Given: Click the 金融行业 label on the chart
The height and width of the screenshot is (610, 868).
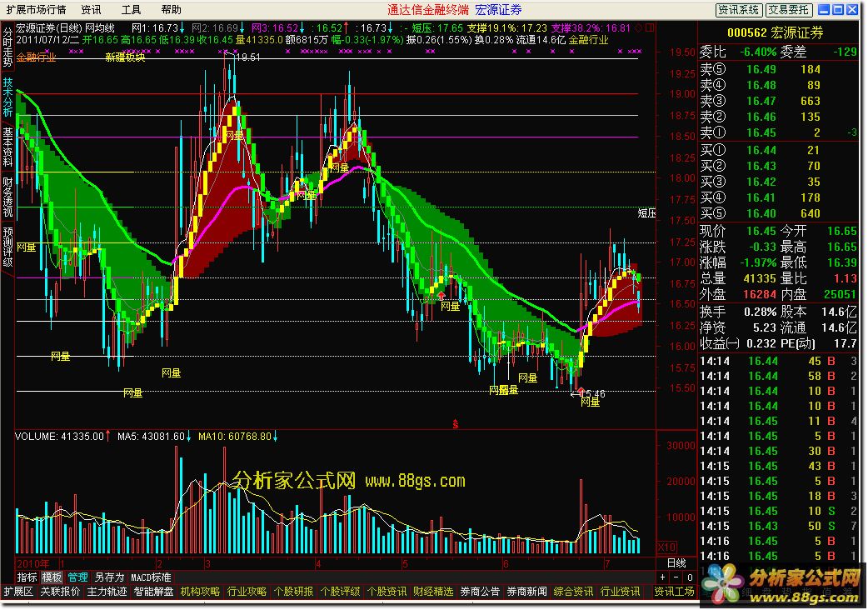Looking at the screenshot, I should point(36,57).
